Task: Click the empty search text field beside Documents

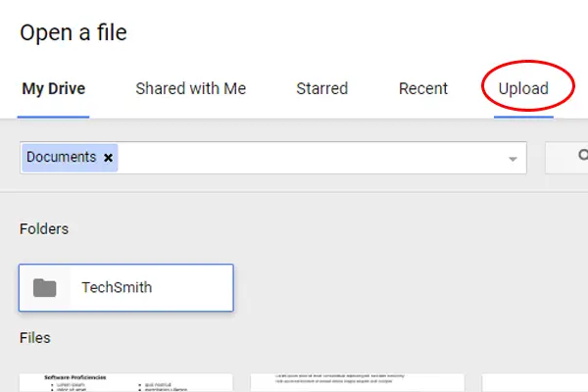Action: (312, 158)
